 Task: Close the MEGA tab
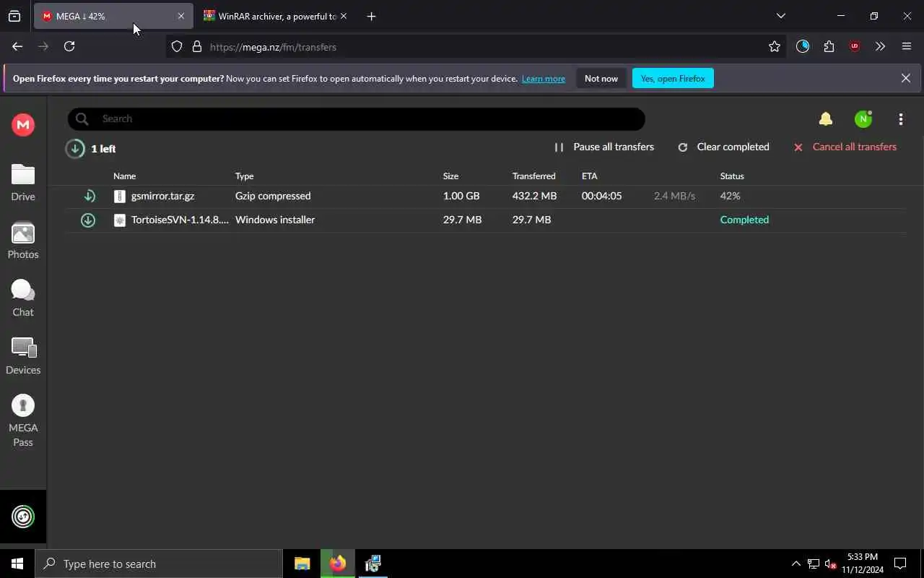180,16
